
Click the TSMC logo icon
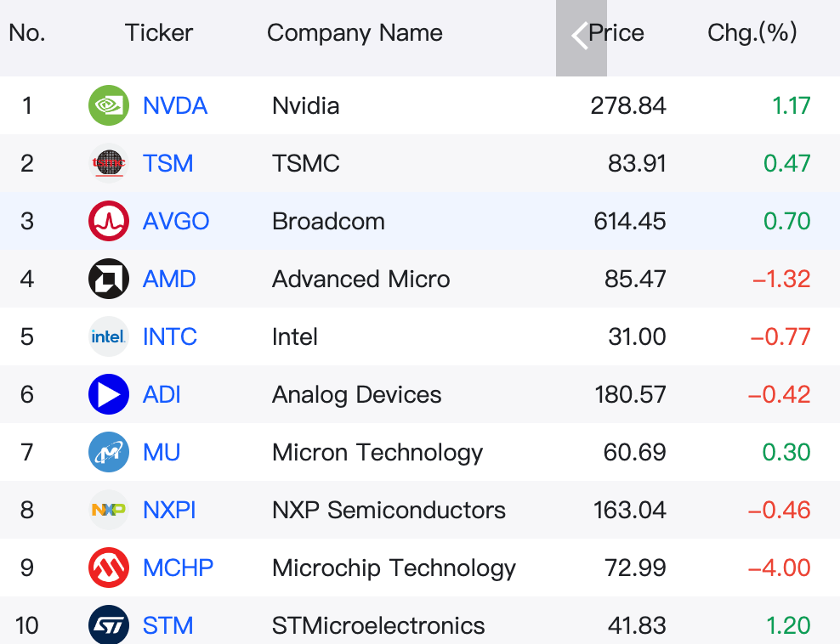(109, 163)
